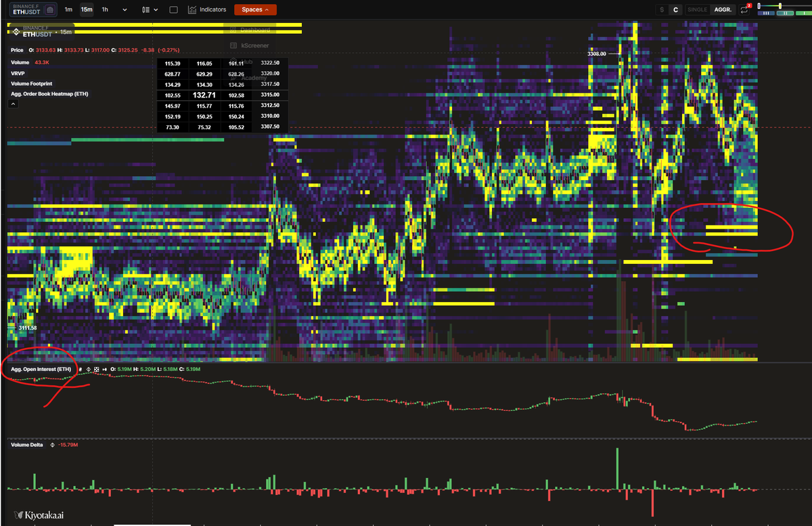The height and width of the screenshot is (526, 812).
Task: Open the chart type dropdown
Action: 150,9
